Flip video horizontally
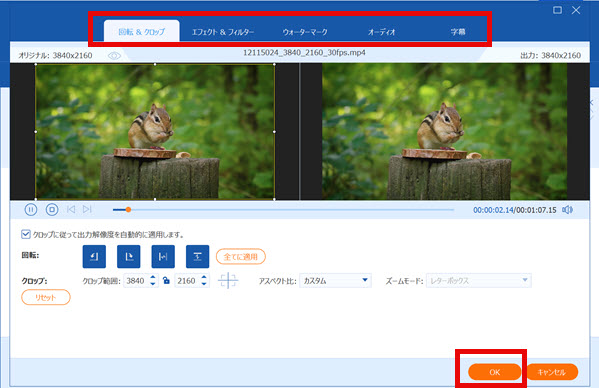 [x=163, y=257]
